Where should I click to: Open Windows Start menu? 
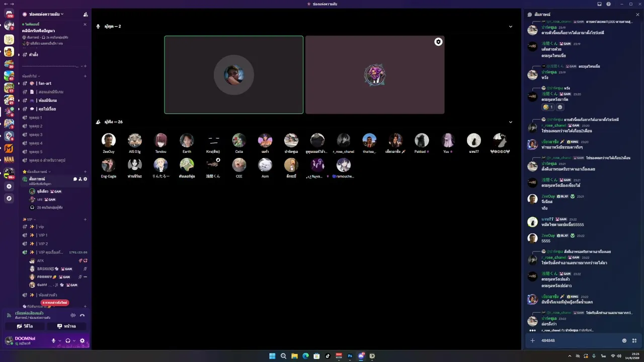coord(272,356)
